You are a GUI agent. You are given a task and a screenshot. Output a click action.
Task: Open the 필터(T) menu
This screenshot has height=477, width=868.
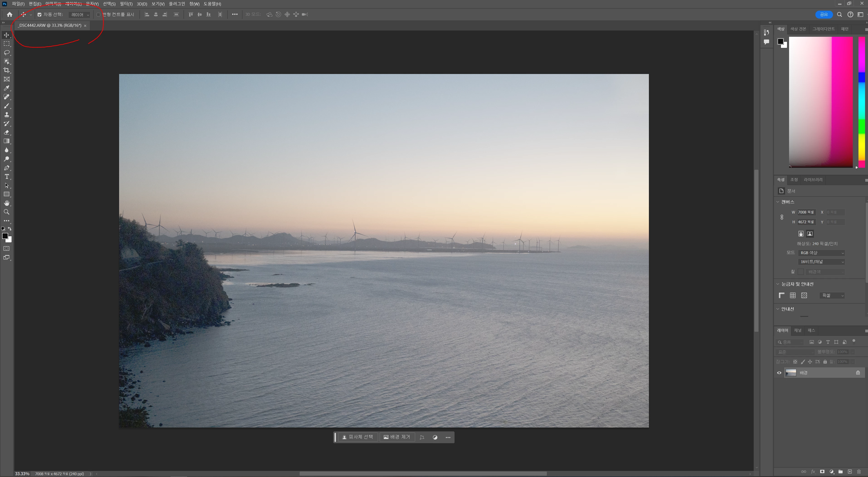coord(126,4)
